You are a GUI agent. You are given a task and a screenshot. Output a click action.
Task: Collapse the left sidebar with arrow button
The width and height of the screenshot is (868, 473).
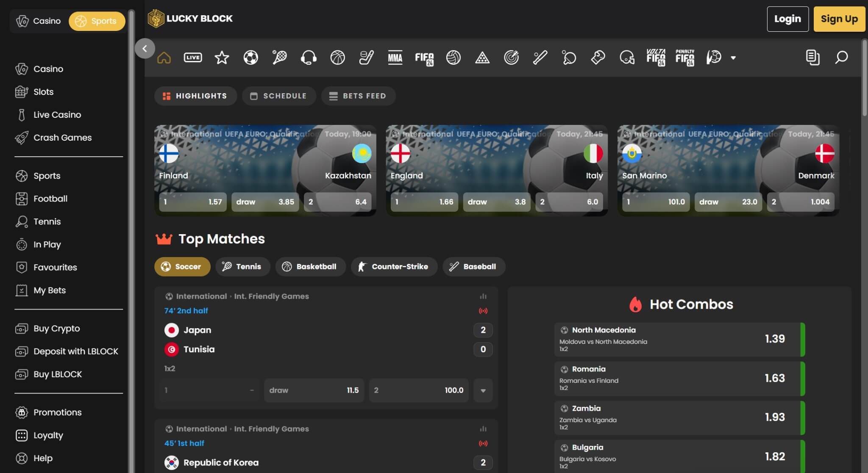[x=145, y=48]
